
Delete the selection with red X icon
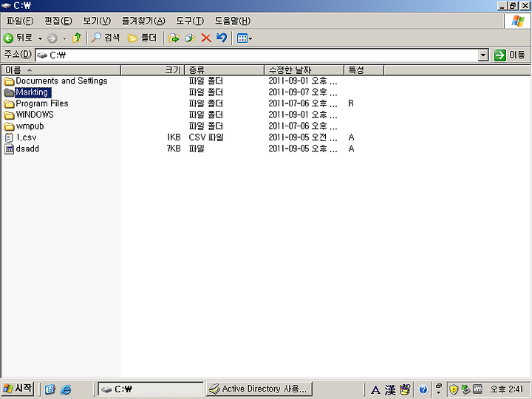tap(206, 38)
